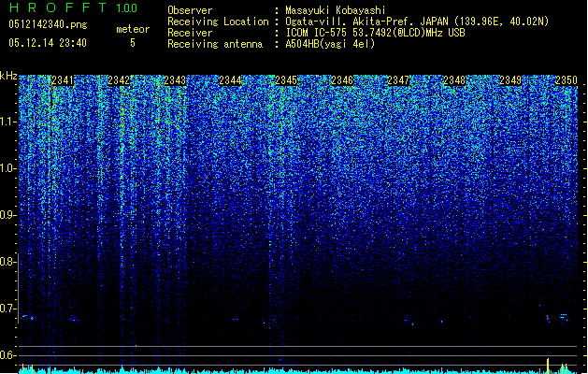Click the 2344 time marker

pos(230,80)
